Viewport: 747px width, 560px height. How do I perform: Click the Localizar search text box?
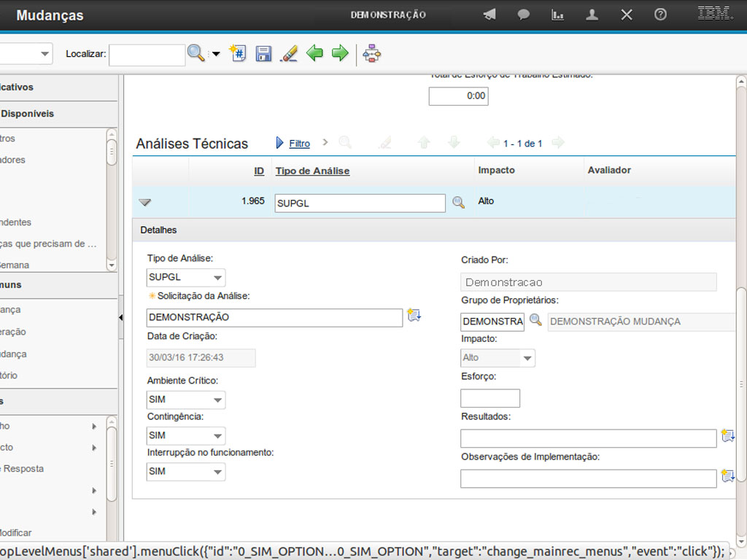(147, 55)
